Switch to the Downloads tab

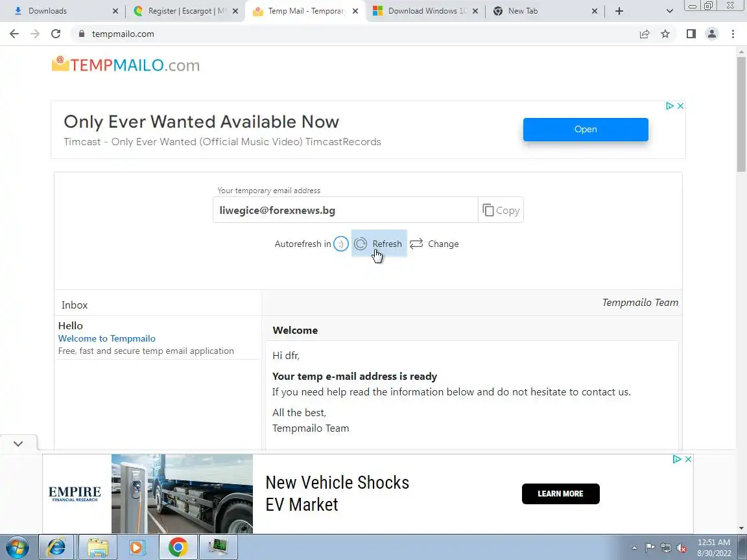[62, 11]
